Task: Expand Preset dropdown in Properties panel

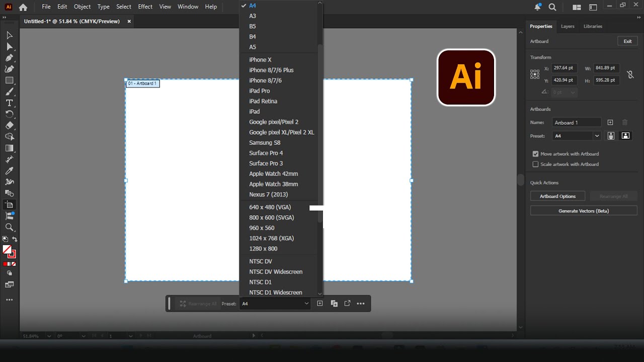Action: (x=597, y=136)
